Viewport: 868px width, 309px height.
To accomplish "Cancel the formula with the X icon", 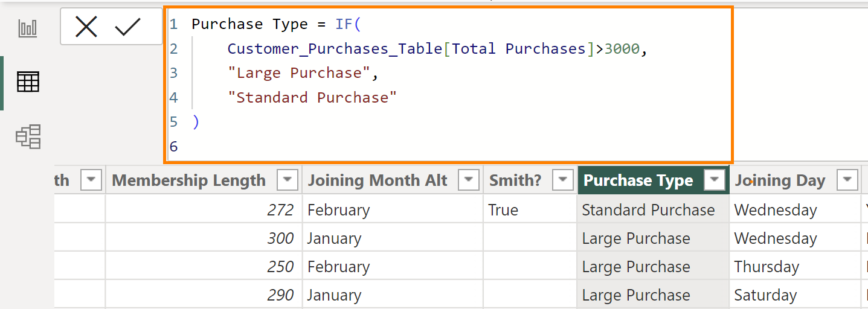I will tap(86, 27).
